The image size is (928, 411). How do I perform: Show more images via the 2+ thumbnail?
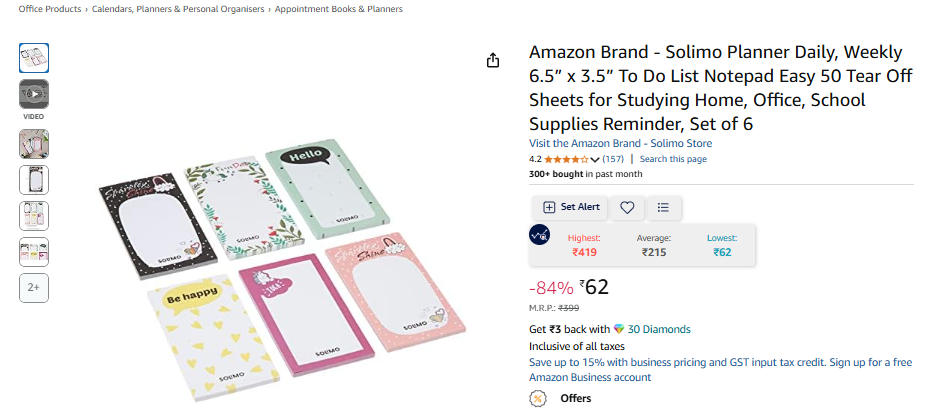tap(34, 287)
